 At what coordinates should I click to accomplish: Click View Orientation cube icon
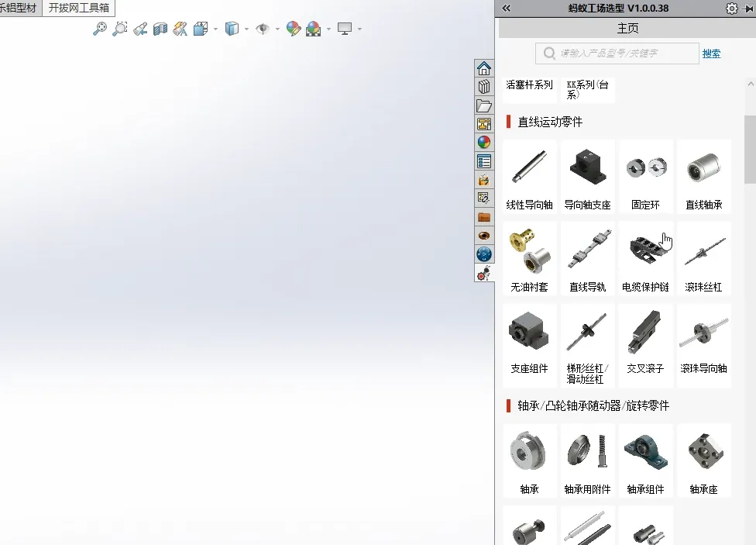click(201, 29)
